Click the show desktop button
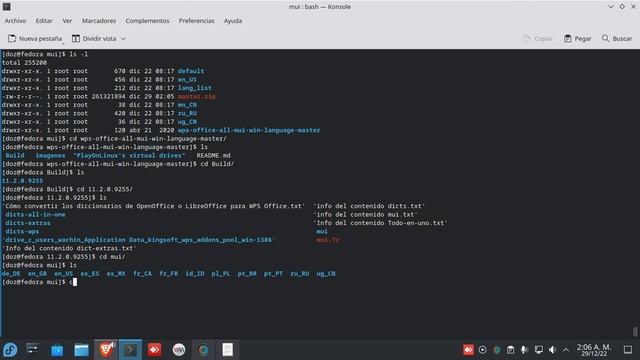640x360 pixels. (628, 350)
